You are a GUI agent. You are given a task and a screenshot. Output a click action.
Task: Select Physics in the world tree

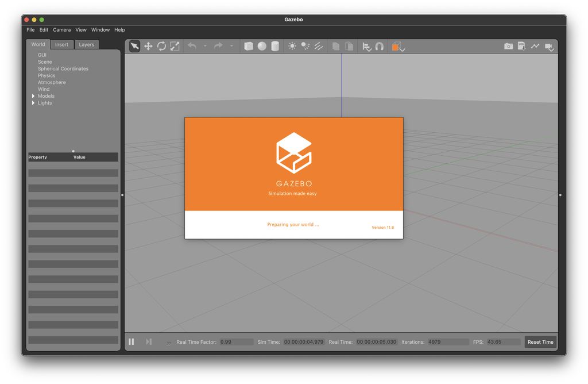[47, 75]
